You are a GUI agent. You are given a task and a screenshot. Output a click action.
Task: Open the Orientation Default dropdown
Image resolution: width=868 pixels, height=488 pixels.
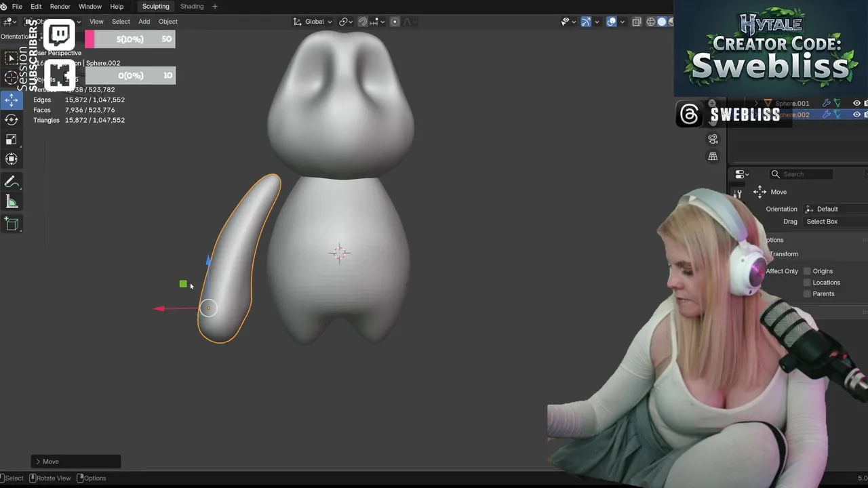point(835,209)
